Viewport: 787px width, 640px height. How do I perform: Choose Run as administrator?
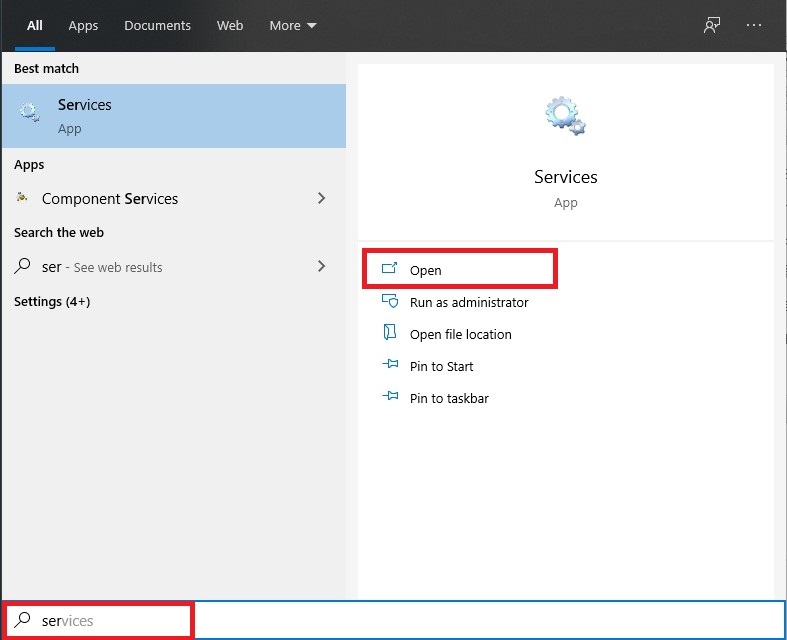pyautogui.click(x=469, y=302)
